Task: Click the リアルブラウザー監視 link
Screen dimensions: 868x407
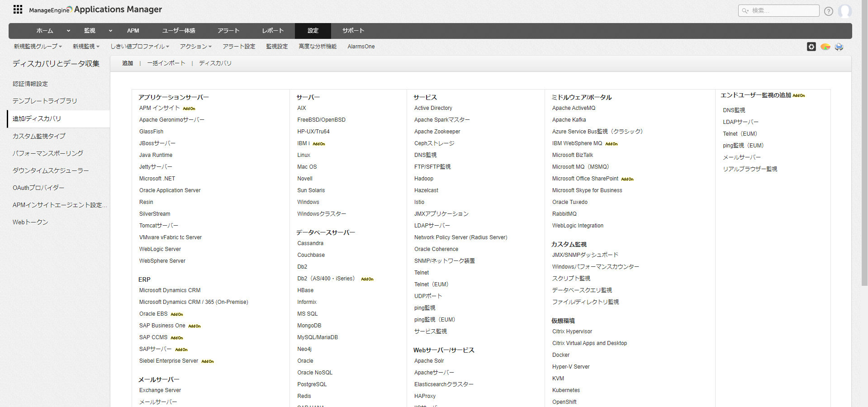Action: [750, 169]
